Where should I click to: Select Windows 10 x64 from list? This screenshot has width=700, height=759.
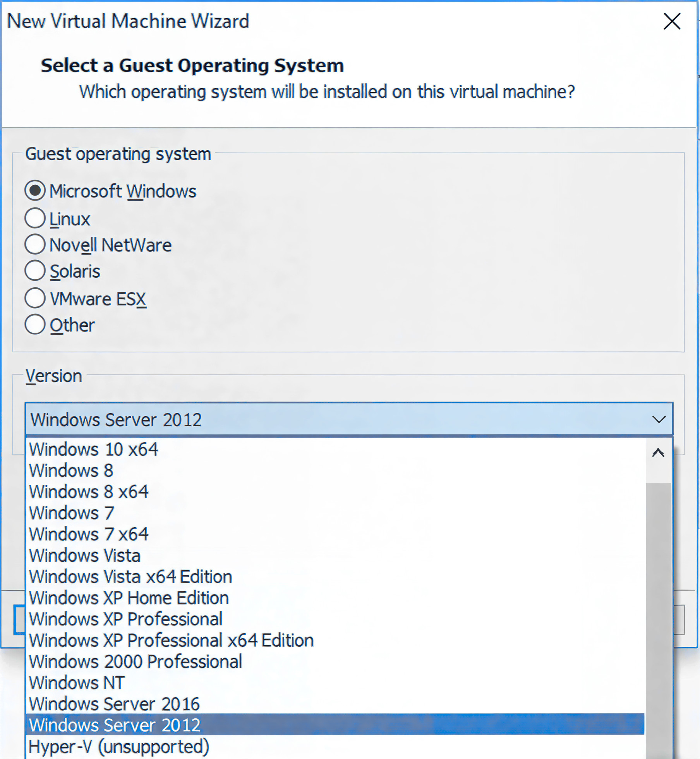(94, 449)
